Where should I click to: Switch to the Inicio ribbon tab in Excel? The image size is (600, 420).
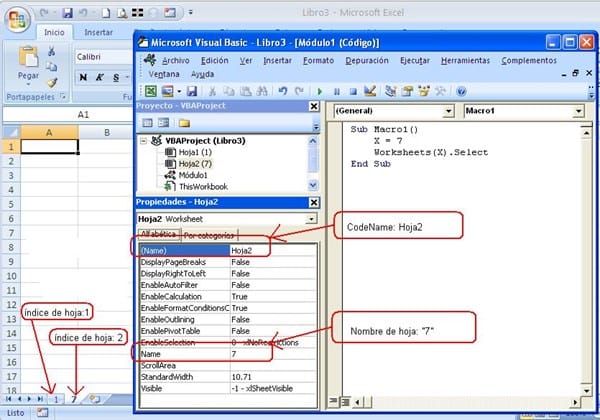54,33
